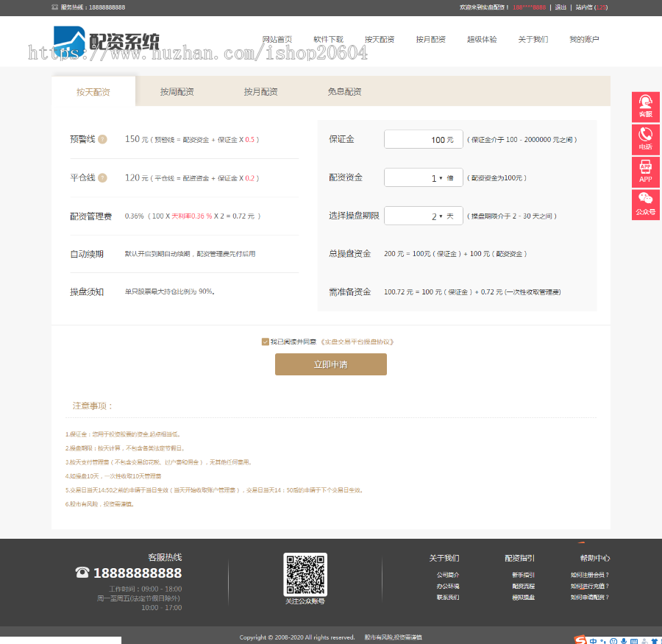This screenshot has height=644, width=662.
Task: Open the 实盘交易平台操盘协议 agreement link
Action: 358,342
